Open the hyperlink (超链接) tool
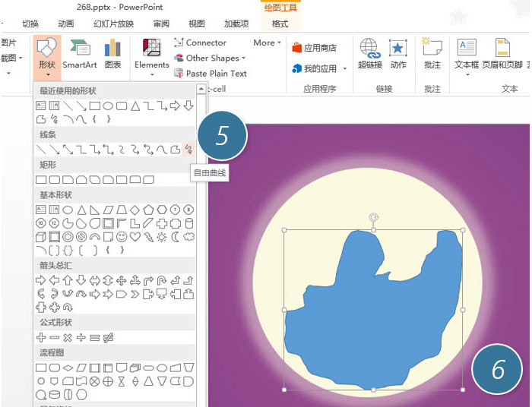Screen dimensions: 532x407 point(370,53)
